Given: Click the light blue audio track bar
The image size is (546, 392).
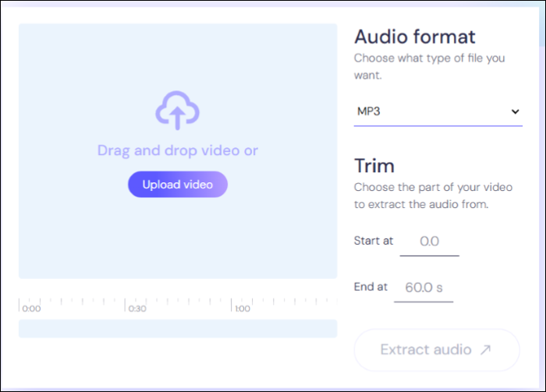Looking at the screenshot, I should [177, 328].
